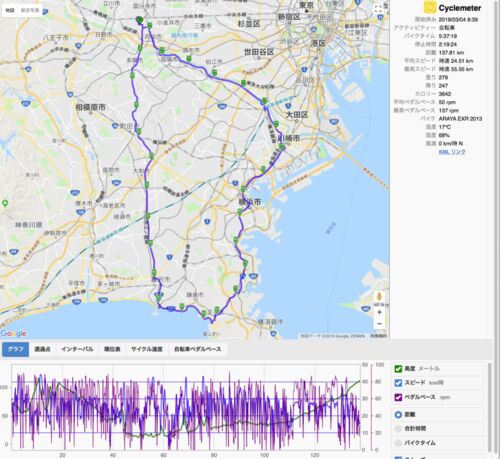Open the 利用規約 terms link on the map
Image resolution: width=500 pixels, height=459 pixels.
tap(378, 336)
